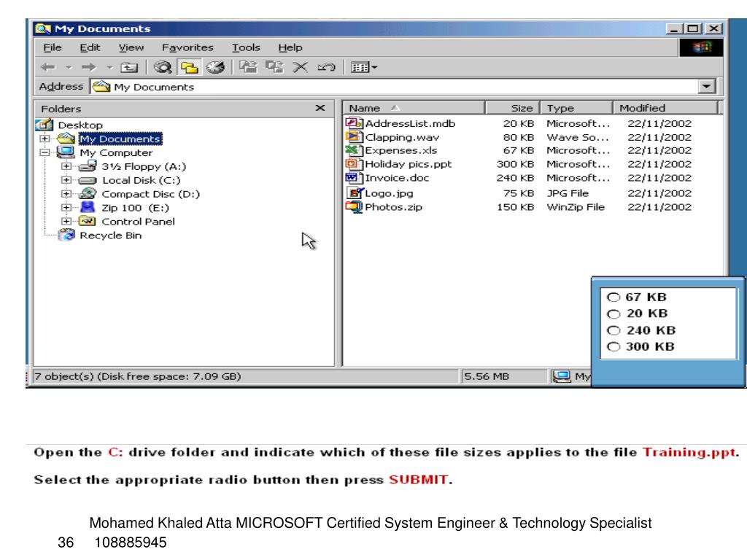Sort files by the Name column header
The width and height of the screenshot is (747, 560).
point(414,108)
